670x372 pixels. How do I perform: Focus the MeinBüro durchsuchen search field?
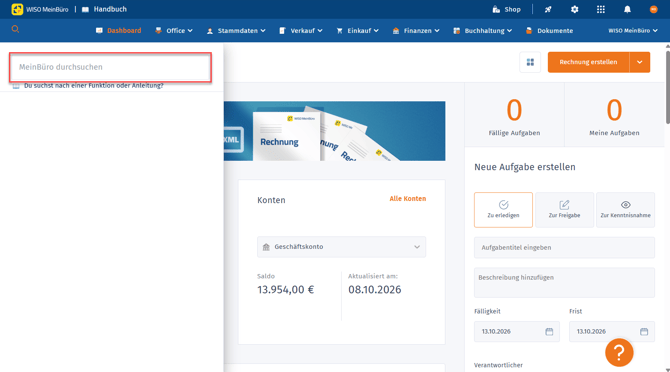(x=110, y=67)
